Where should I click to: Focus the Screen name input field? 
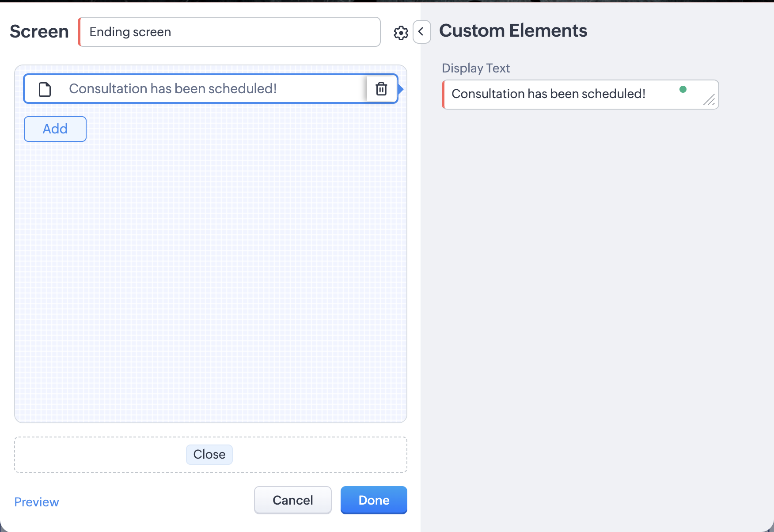pyautogui.click(x=230, y=32)
